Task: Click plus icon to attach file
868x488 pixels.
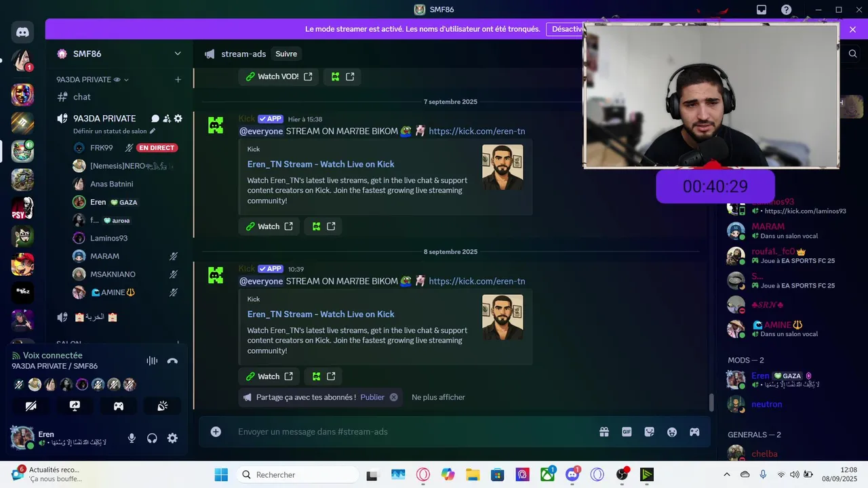Action: (x=216, y=432)
